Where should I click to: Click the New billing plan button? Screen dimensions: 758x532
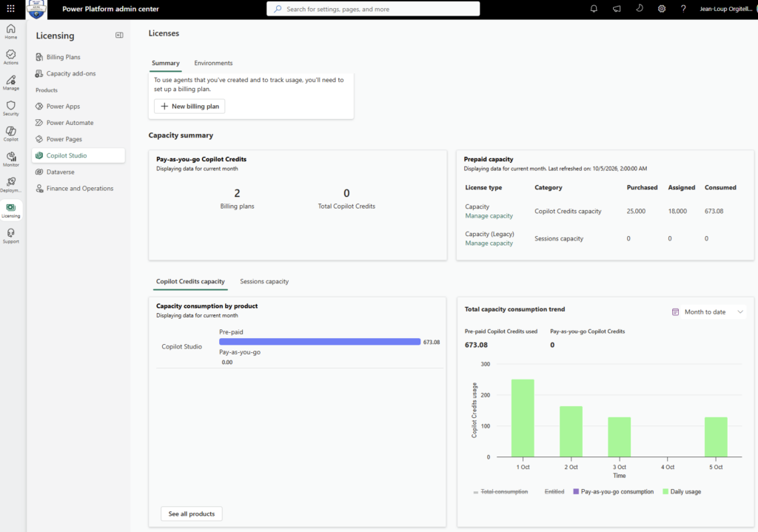[x=189, y=107]
